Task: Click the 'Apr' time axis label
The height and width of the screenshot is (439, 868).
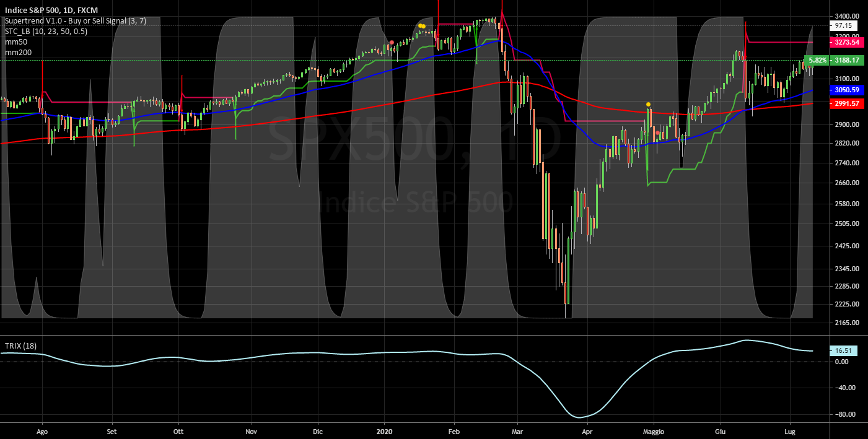Action: [587, 431]
